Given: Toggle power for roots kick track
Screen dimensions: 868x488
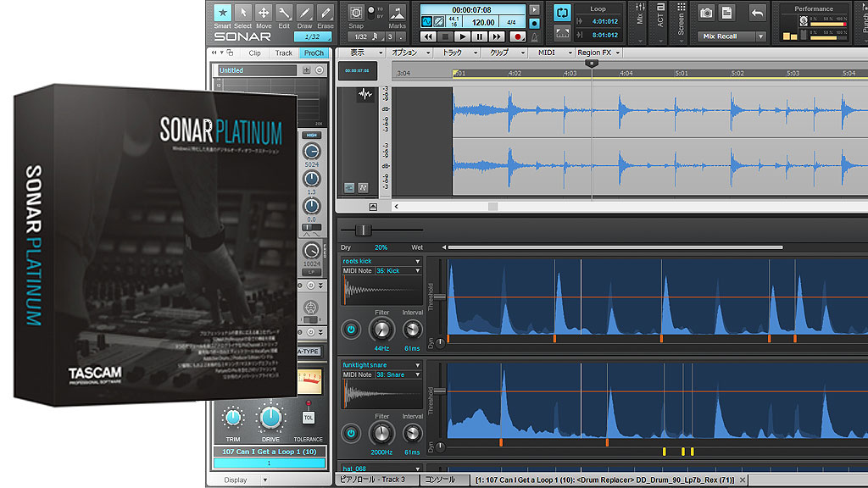Looking at the screenshot, I should 351,330.
